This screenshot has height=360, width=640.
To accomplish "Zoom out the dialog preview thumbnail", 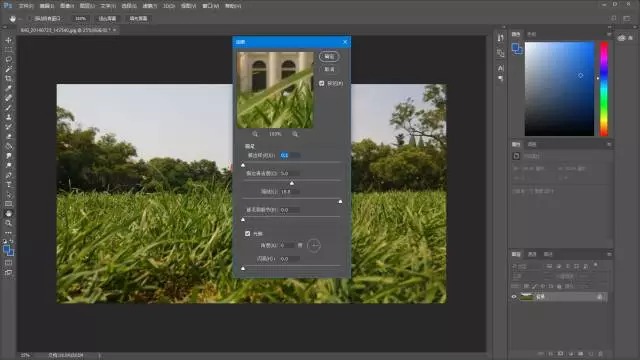I will point(255,134).
